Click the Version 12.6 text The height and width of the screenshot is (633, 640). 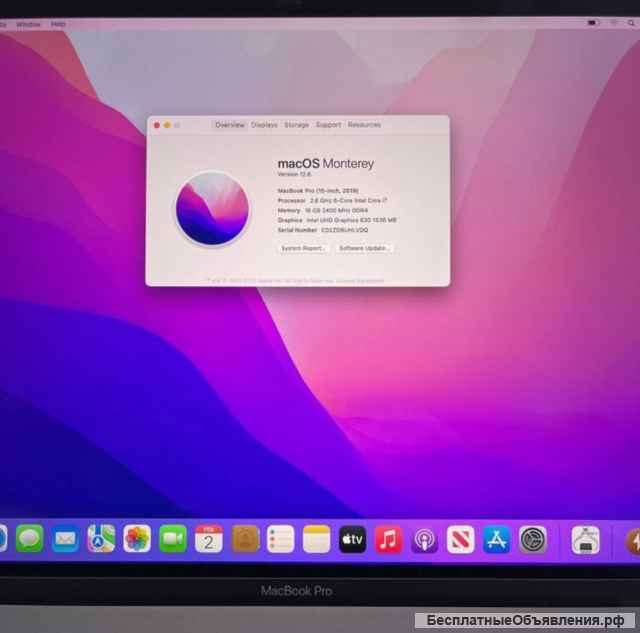pyautogui.click(x=294, y=174)
